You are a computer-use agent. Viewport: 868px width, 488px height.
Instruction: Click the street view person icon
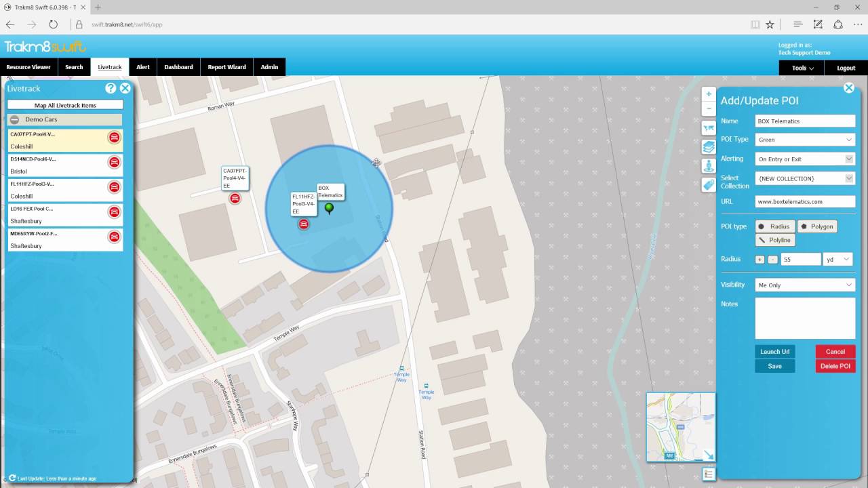pos(709,165)
